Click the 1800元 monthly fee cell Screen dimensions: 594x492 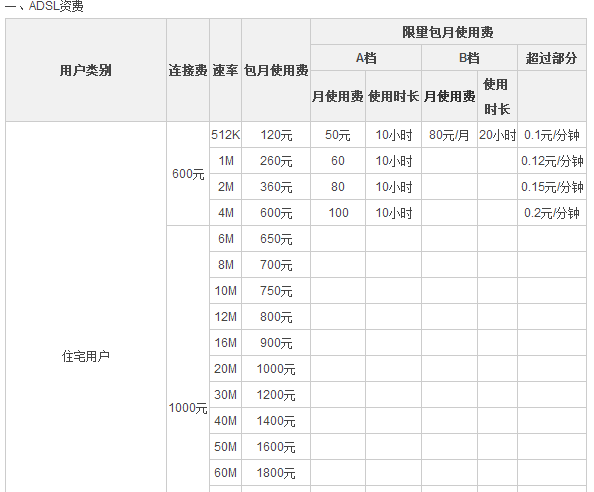276,473
